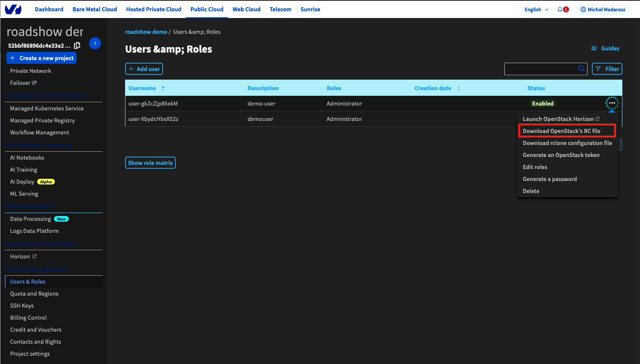Click the Enabled status badge
640x364 pixels.
[x=543, y=103]
